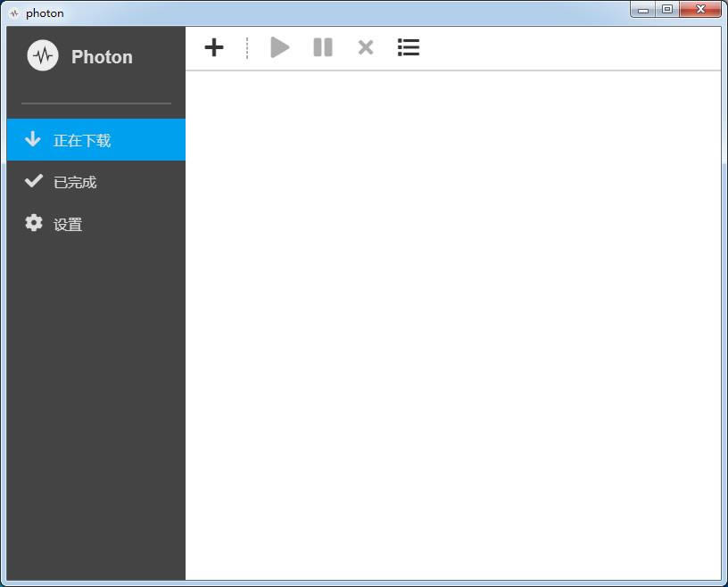Image resolution: width=728 pixels, height=587 pixels.
Task: Click the photon title bar app icon
Action: point(14,13)
